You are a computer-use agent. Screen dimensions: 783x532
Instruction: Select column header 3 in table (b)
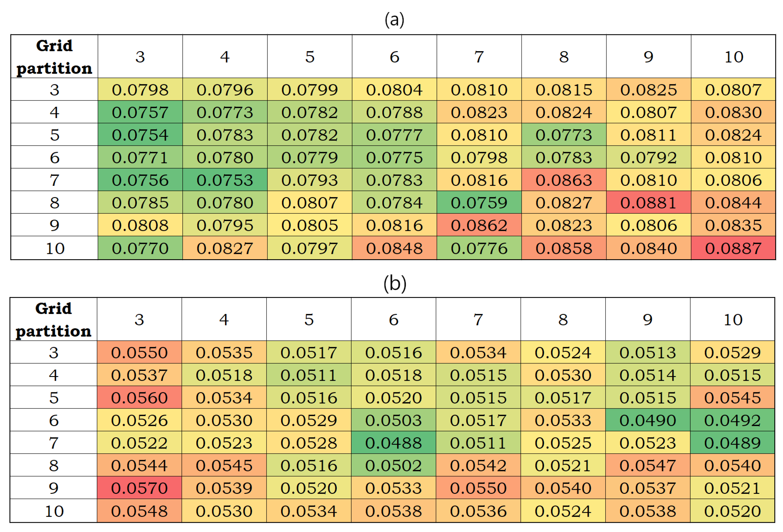tap(139, 320)
